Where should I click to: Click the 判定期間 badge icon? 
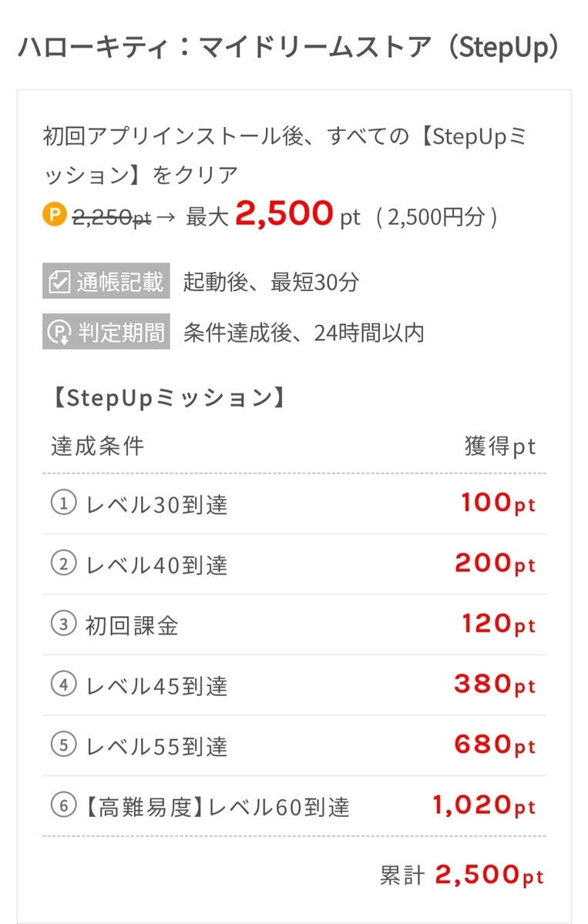(x=106, y=332)
